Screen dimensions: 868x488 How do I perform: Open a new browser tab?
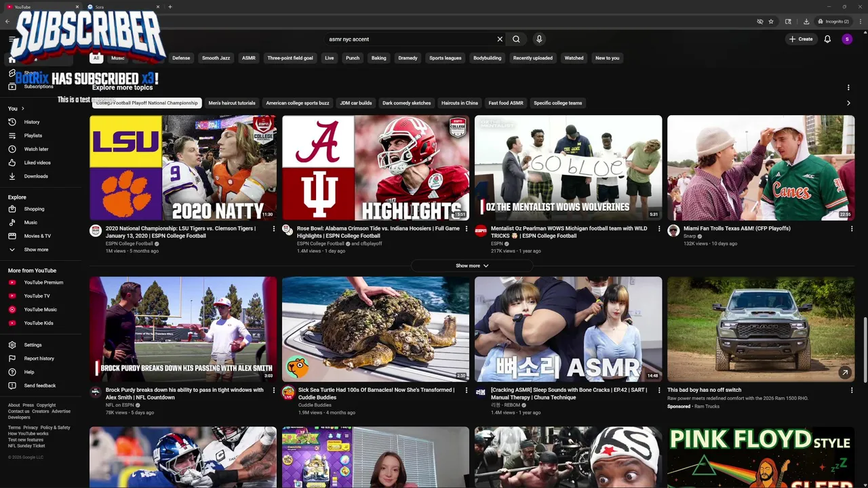(x=170, y=7)
